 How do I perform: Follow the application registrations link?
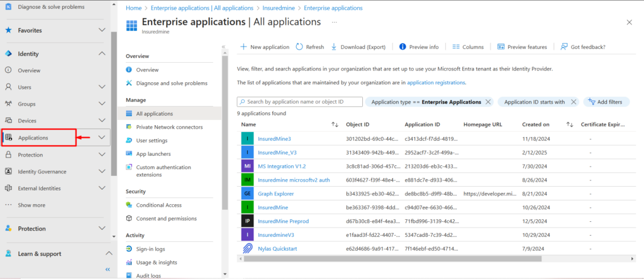[436, 82]
